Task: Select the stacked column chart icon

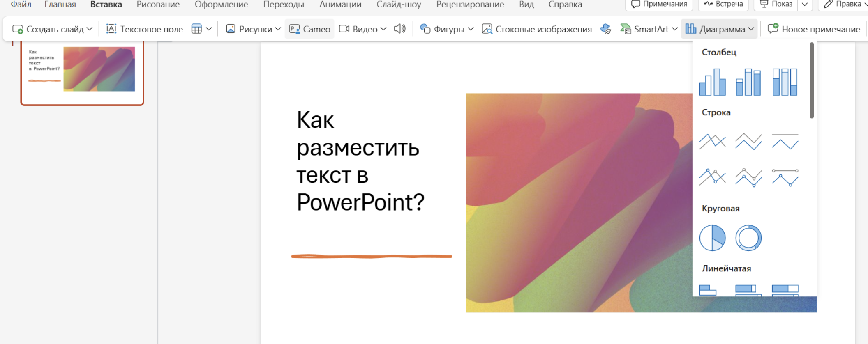Action: [x=748, y=82]
